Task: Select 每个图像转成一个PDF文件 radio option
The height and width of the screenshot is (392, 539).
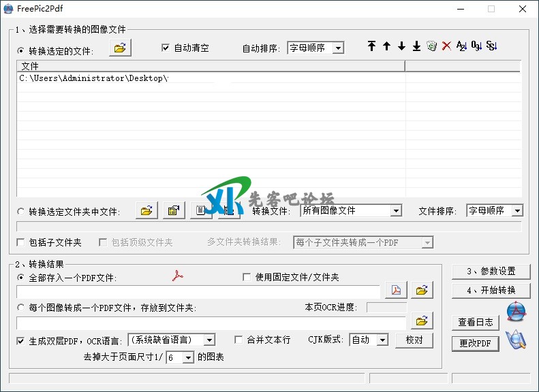Action: pyautogui.click(x=20, y=308)
